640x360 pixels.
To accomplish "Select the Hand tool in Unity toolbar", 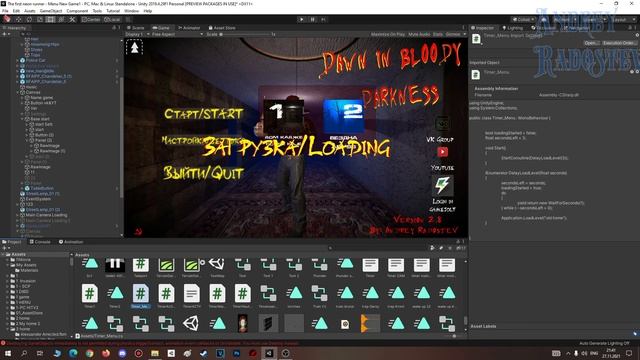I will coord(7,19).
